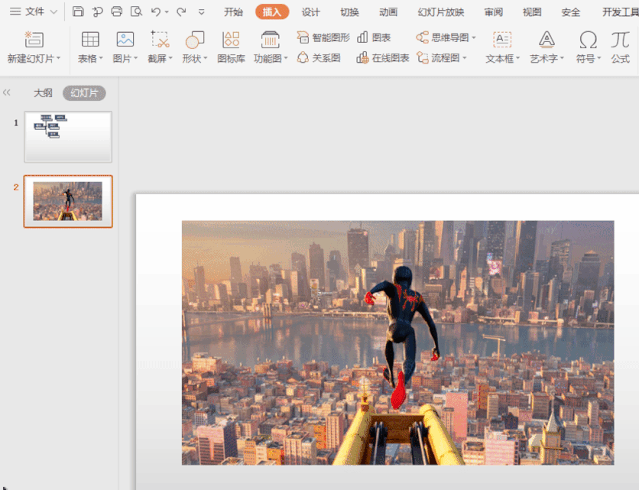Viewport: 639px width, 490px height.
Task: Open the 艺术字 word art dropdown
Action: [x=547, y=59]
